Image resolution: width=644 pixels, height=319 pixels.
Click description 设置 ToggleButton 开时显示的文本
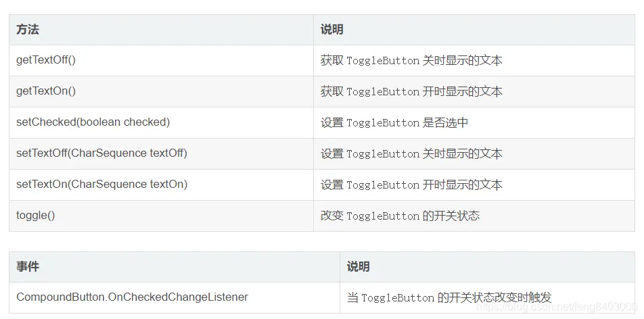[411, 185]
